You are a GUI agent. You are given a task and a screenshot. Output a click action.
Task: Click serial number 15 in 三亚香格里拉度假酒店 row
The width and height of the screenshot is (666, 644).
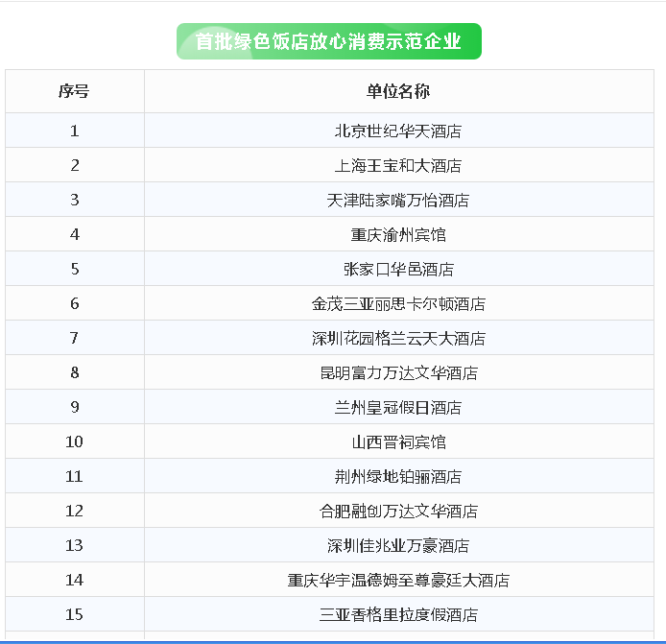[x=74, y=614]
